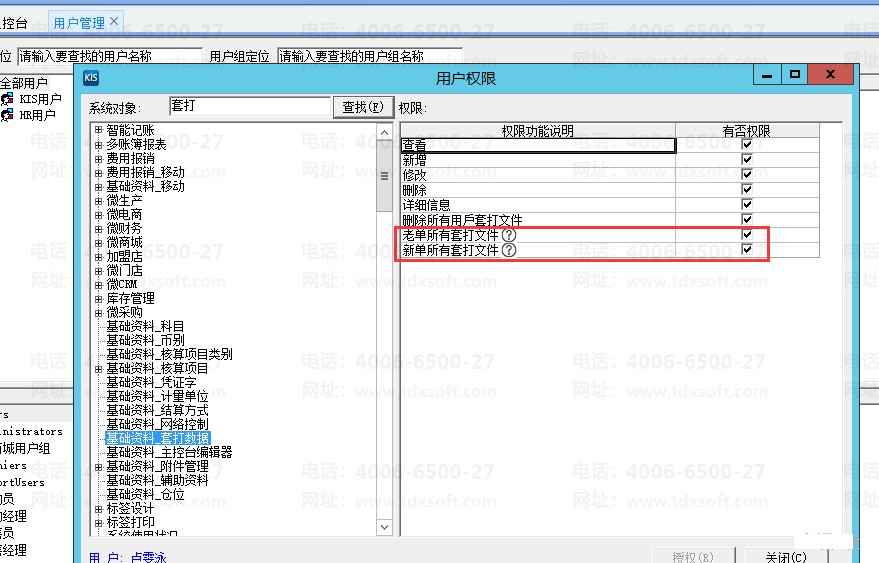This screenshot has width=879, height=563.
Task: Click help icon beside 新单所有套打文件
Action: (508, 250)
